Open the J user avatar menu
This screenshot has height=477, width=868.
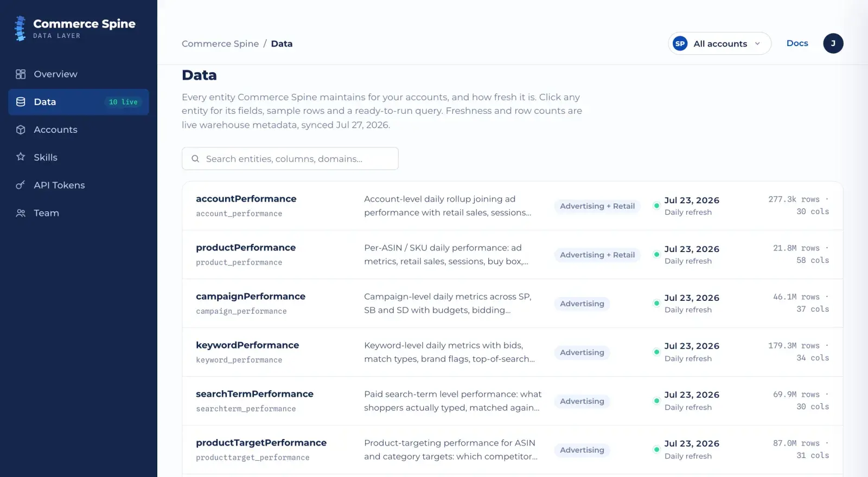pos(833,43)
